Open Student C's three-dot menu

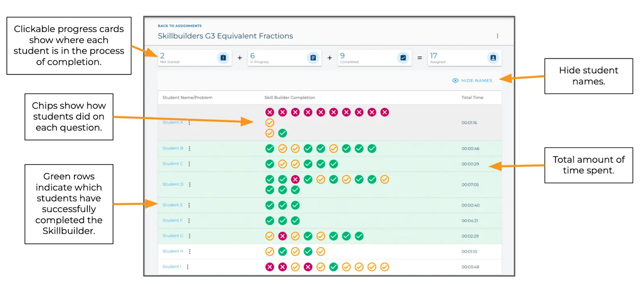189,164
